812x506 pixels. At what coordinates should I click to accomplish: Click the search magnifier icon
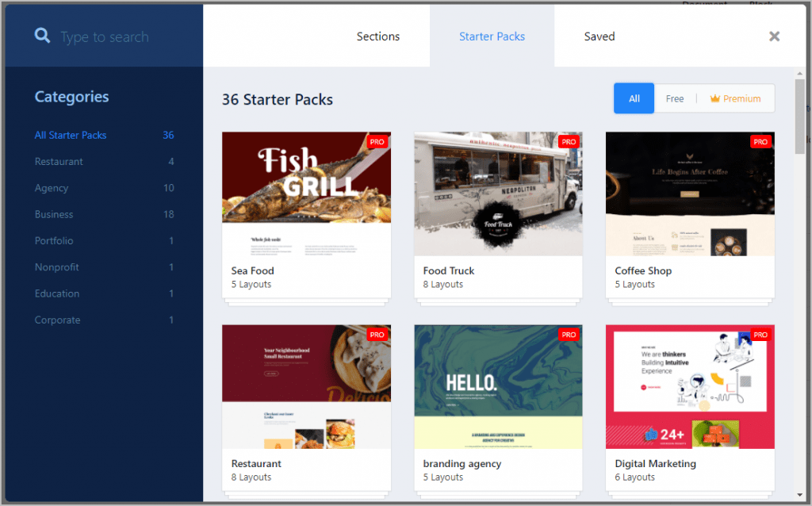click(42, 36)
